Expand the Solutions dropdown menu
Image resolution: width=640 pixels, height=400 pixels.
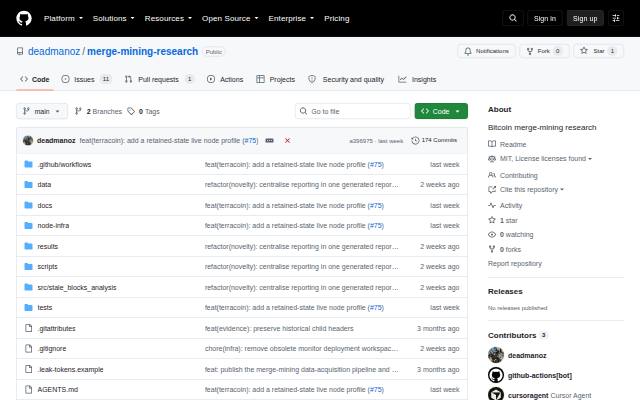point(113,18)
